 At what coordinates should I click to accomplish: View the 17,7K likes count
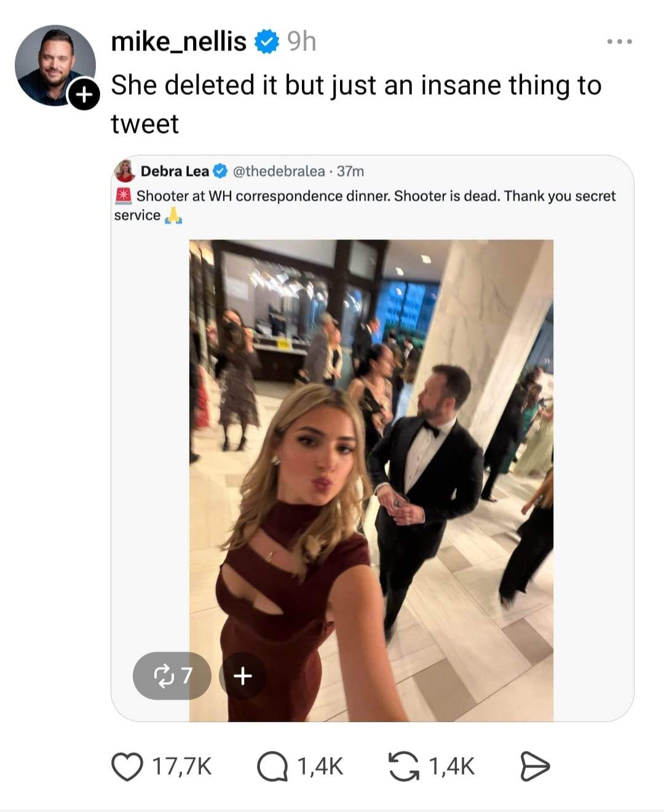pos(182,766)
